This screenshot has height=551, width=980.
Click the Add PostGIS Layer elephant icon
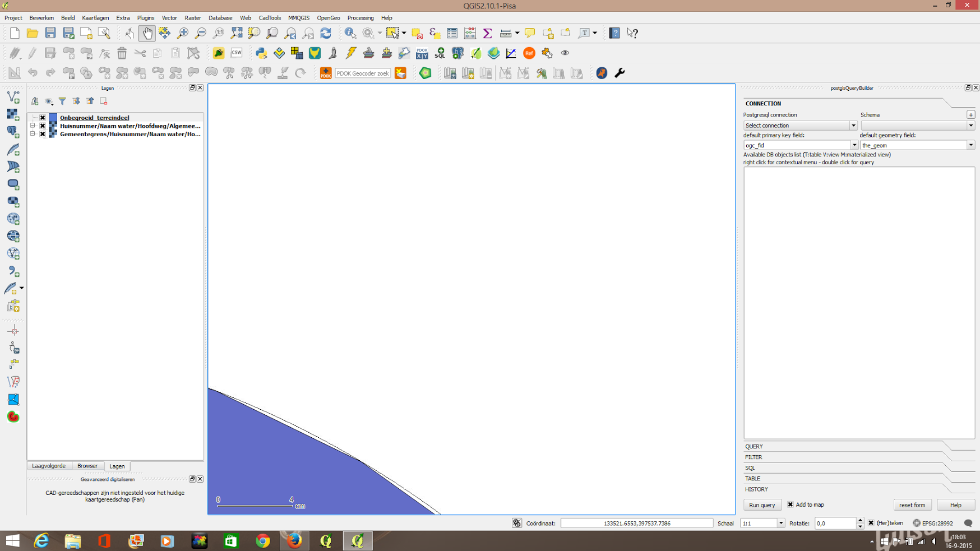pyautogui.click(x=13, y=132)
